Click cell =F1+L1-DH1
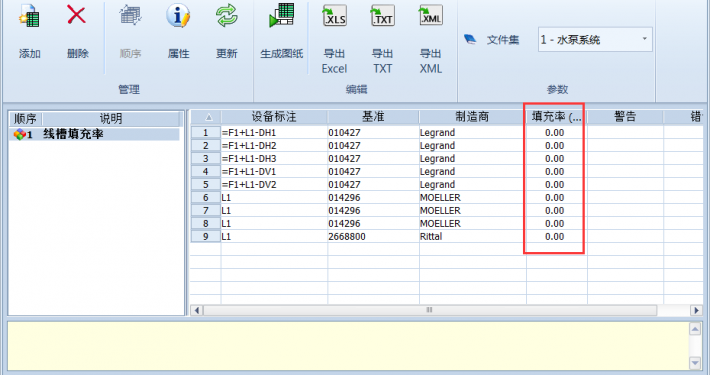710x375 pixels. 274,133
